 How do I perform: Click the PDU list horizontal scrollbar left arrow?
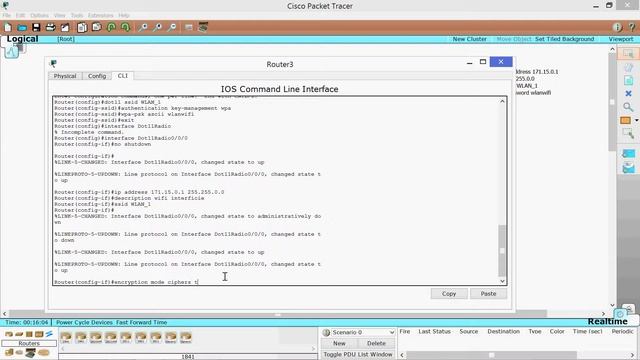[402, 355]
